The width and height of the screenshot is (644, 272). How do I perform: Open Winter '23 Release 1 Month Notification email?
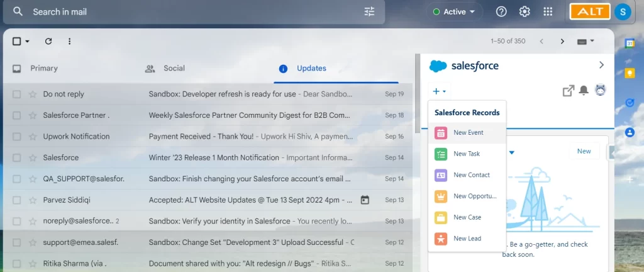pos(208,158)
